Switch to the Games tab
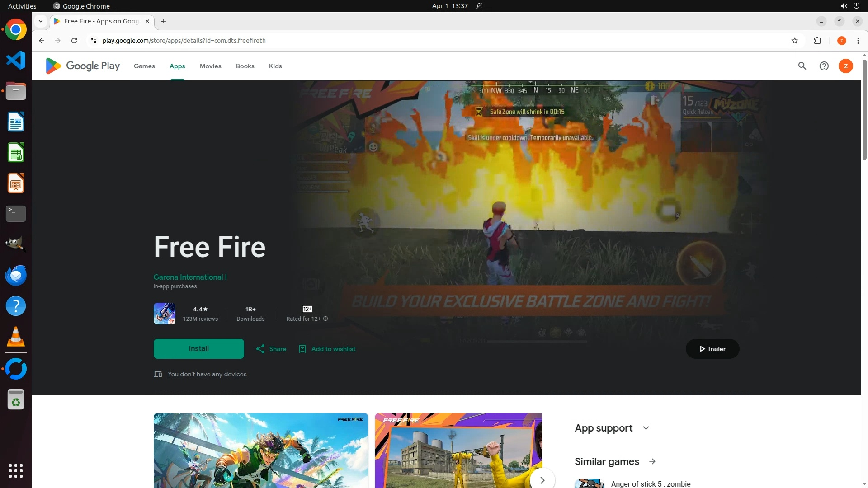The width and height of the screenshot is (868, 488). pos(144,66)
